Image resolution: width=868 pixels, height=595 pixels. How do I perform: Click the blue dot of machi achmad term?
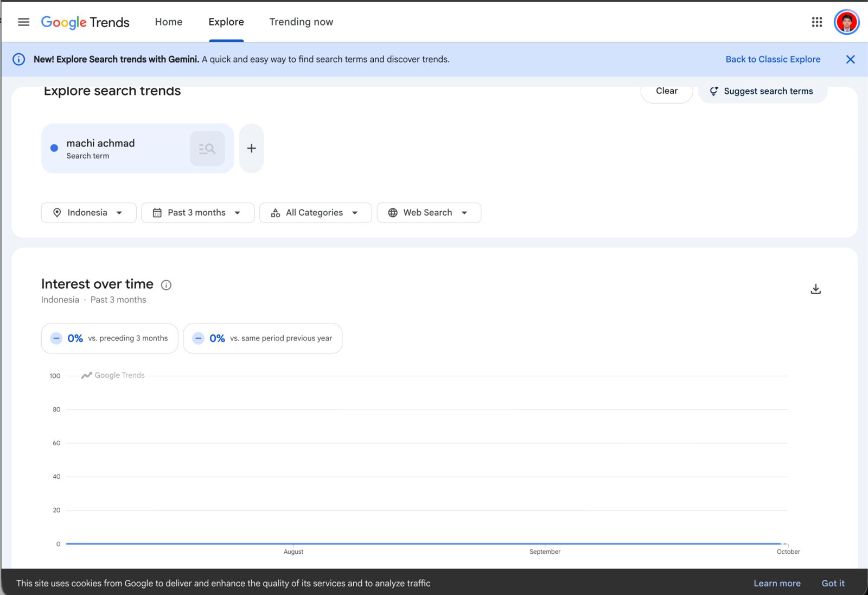pos(54,148)
